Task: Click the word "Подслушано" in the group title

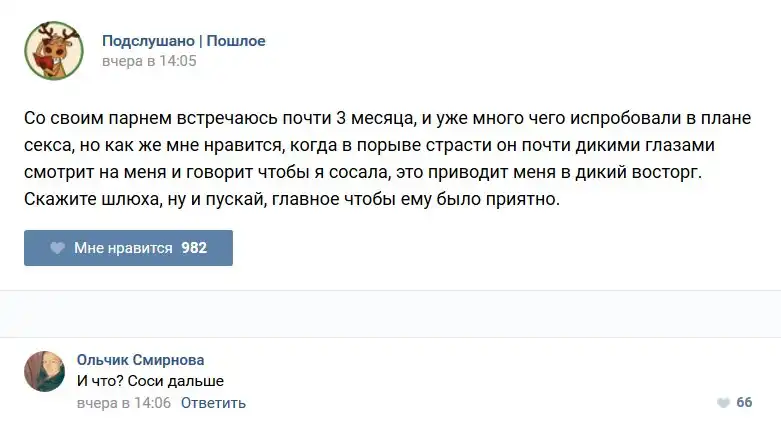Action: (147, 41)
